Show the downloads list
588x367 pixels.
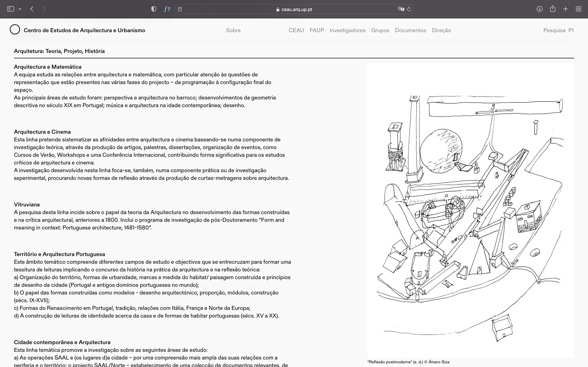[x=539, y=9]
